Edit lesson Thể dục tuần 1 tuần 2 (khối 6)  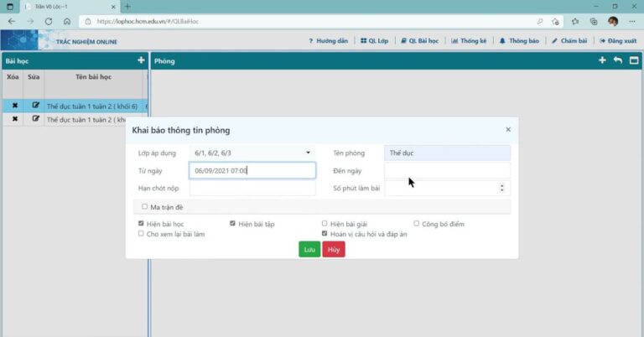(36, 106)
